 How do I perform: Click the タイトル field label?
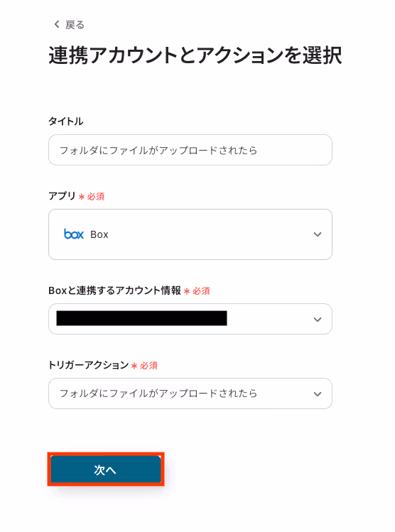(x=65, y=121)
